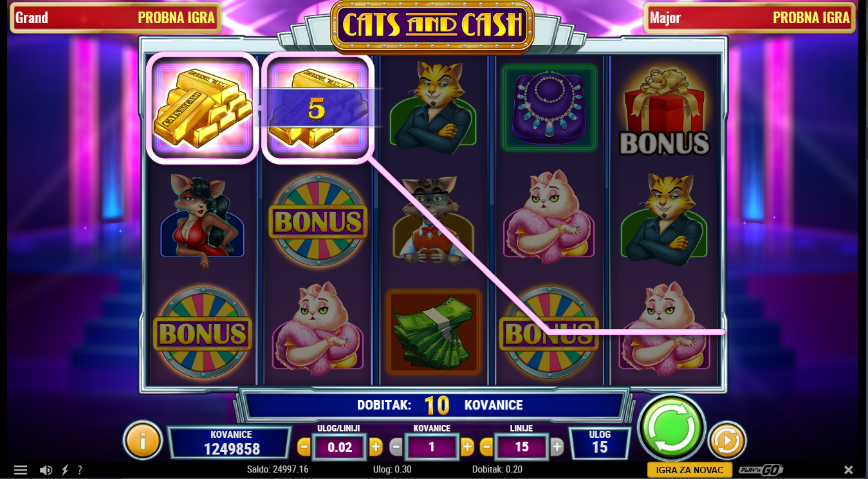Spin the reels with the green button

tap(671, 428)
